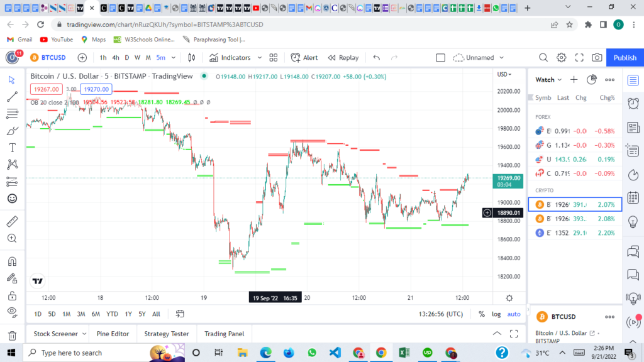
Task: Select the ruler measure tool
Action: 12,222
